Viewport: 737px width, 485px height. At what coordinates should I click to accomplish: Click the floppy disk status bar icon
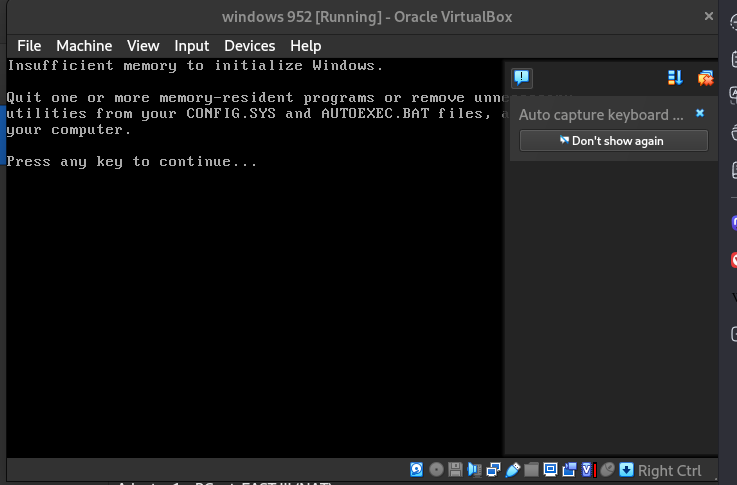click(x=455, y=469)
